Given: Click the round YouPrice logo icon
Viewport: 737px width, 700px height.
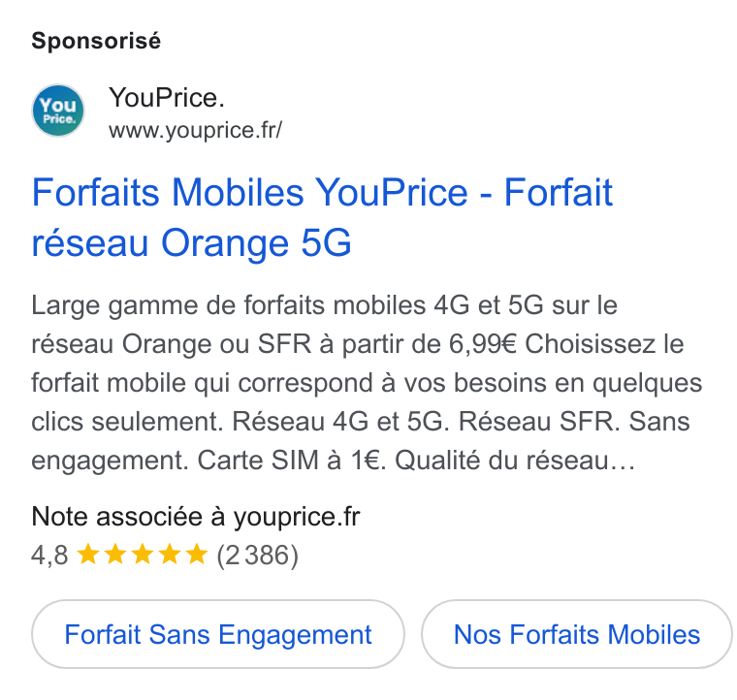Looking at the screenshot, I should 58,111.
